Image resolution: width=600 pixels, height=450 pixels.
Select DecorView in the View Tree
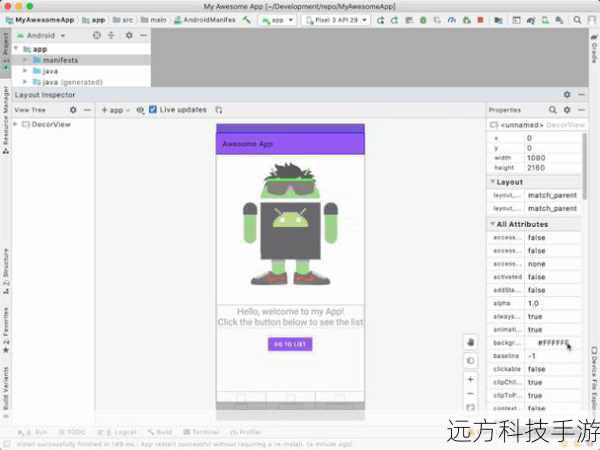[x=46, y=124]
